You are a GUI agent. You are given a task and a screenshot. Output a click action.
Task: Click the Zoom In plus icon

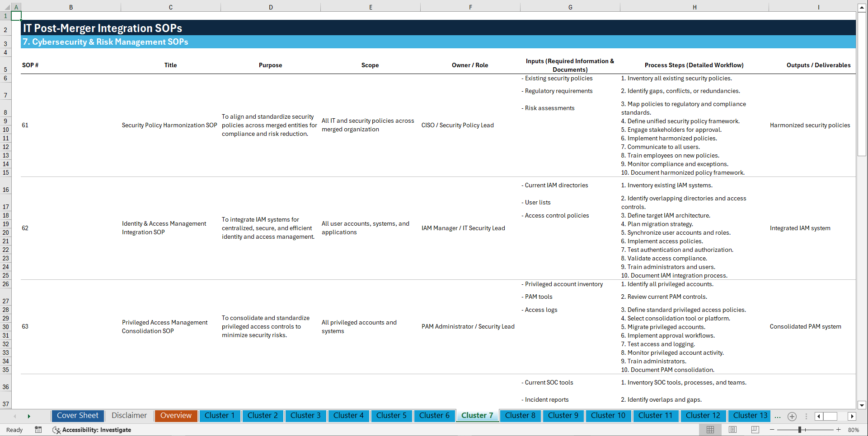[839, 430]
